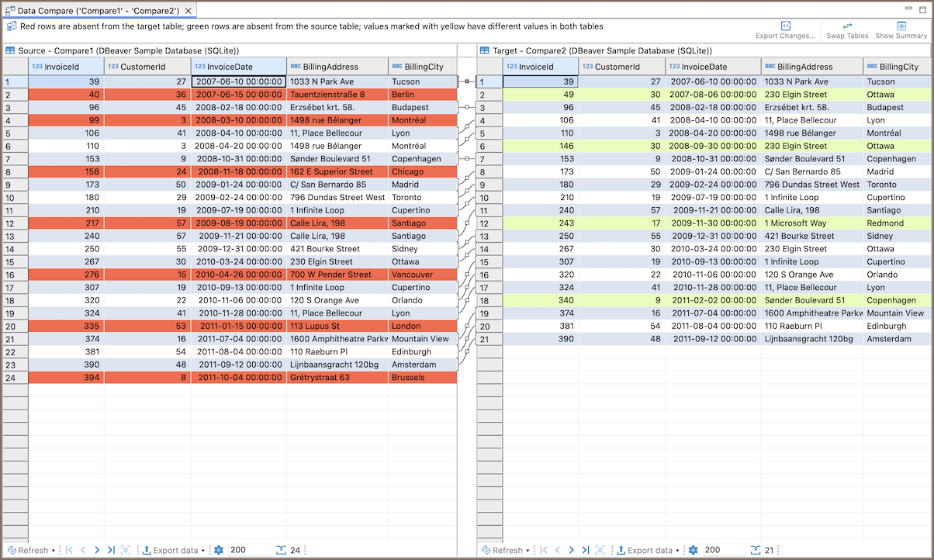Click the Export Changes toolbar icon

(x=785, y=26)
